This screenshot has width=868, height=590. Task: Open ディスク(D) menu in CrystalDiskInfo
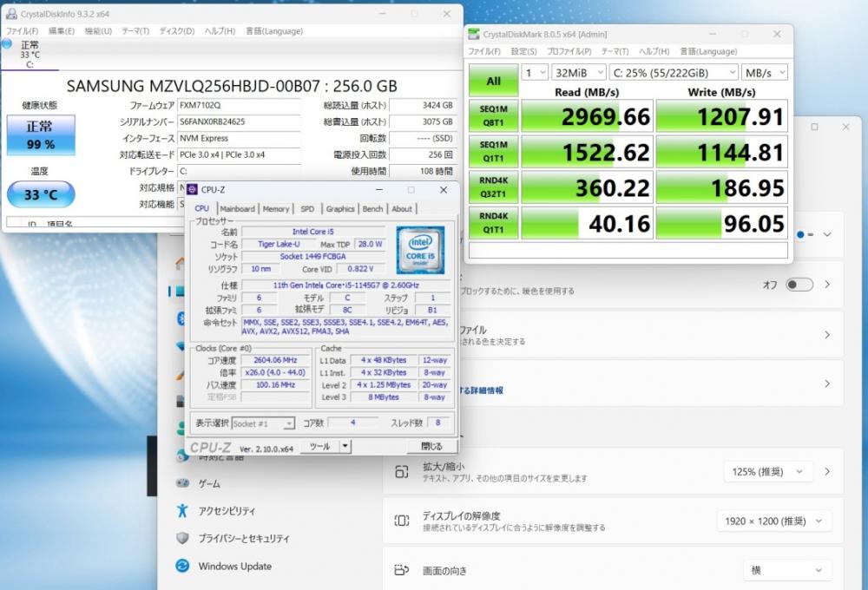tap(177, 31)
